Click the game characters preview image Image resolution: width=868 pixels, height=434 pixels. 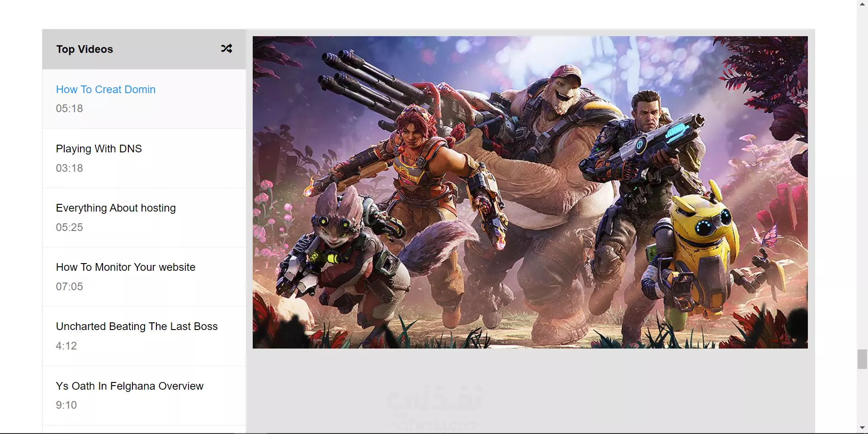pyautogui.click(x=530, y=192)
